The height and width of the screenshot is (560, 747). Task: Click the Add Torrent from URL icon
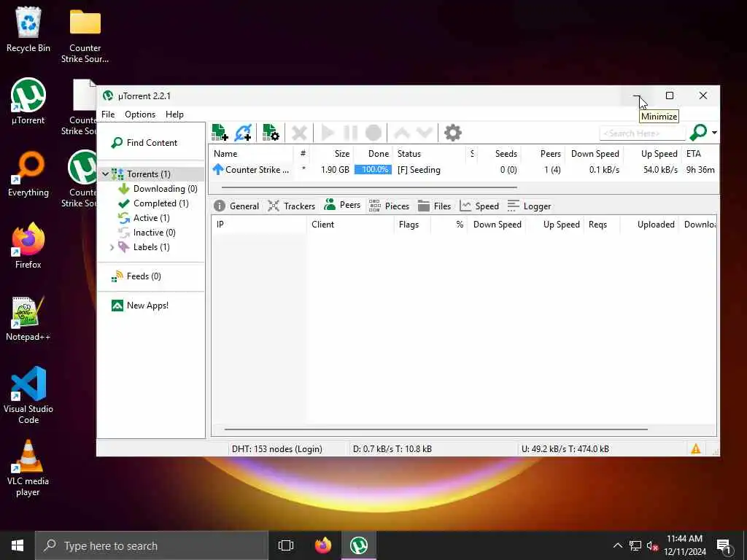pos(243,133)
